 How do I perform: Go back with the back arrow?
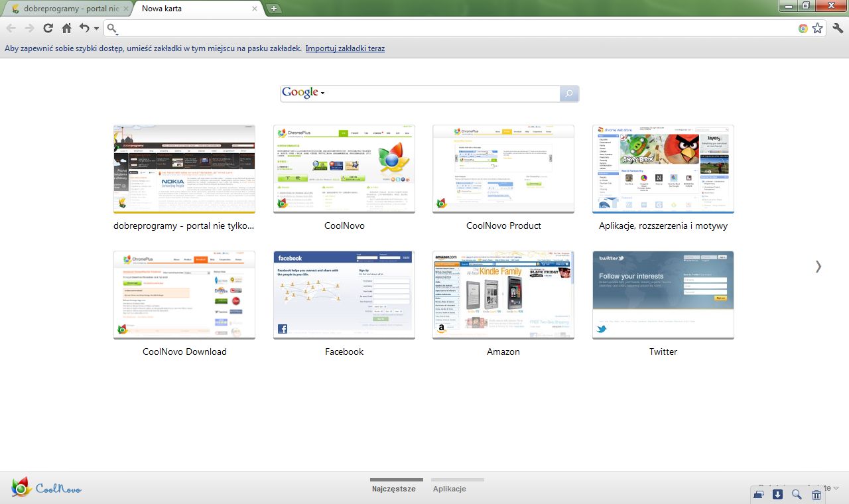11,28
